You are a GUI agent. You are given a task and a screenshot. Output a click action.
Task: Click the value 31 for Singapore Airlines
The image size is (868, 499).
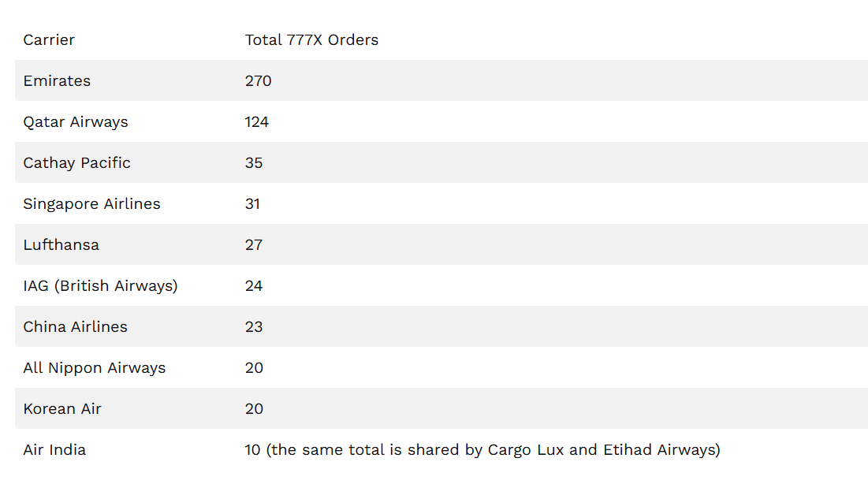(252, 204)
